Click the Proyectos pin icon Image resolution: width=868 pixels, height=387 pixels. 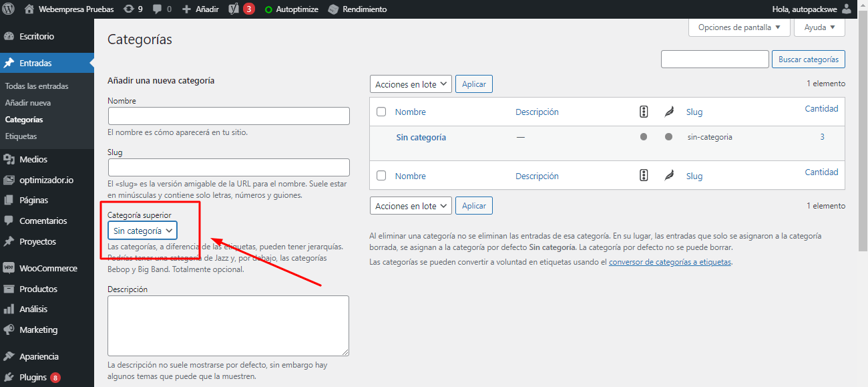(x=9, y=241)
